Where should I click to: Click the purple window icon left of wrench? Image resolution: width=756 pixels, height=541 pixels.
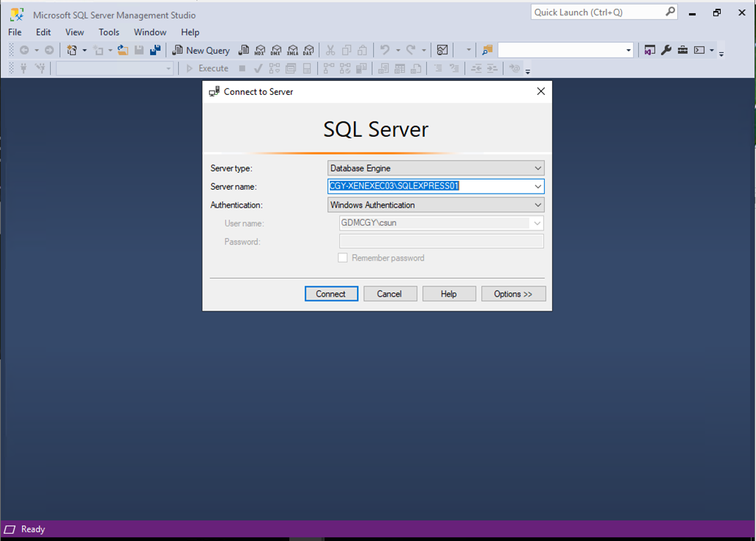[x=650, y=50]
